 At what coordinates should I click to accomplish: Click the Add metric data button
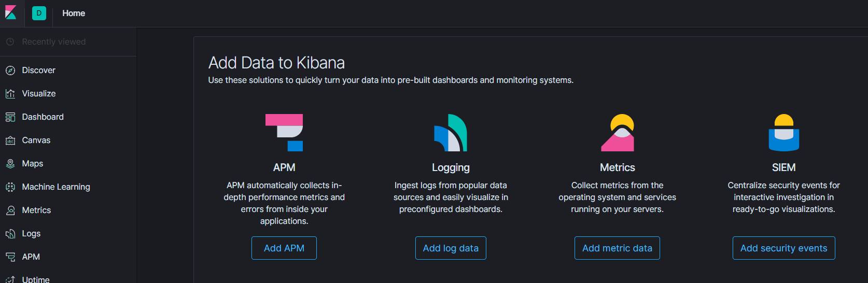pos(617,248)
